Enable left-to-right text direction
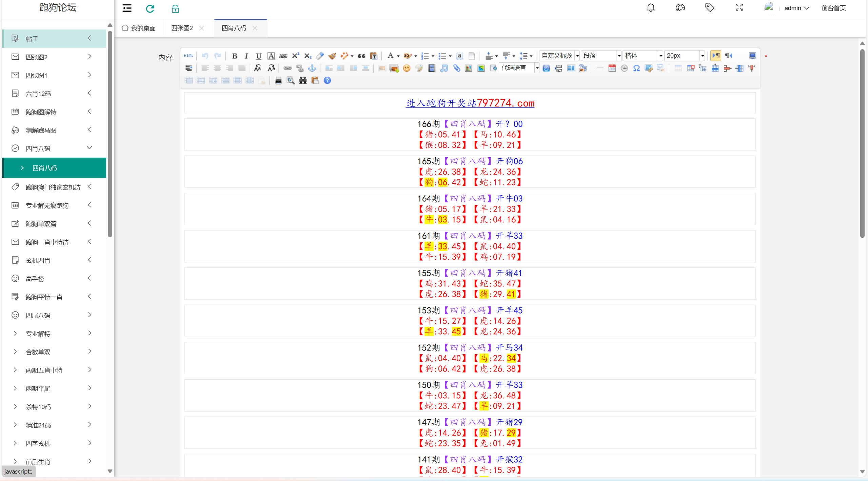 pos(716,56)
